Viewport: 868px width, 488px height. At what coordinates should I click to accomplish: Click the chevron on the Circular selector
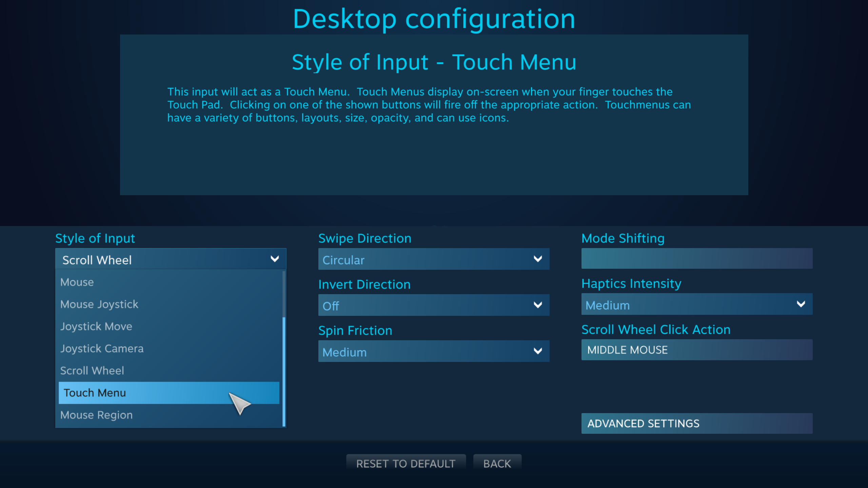coord(538,259)
